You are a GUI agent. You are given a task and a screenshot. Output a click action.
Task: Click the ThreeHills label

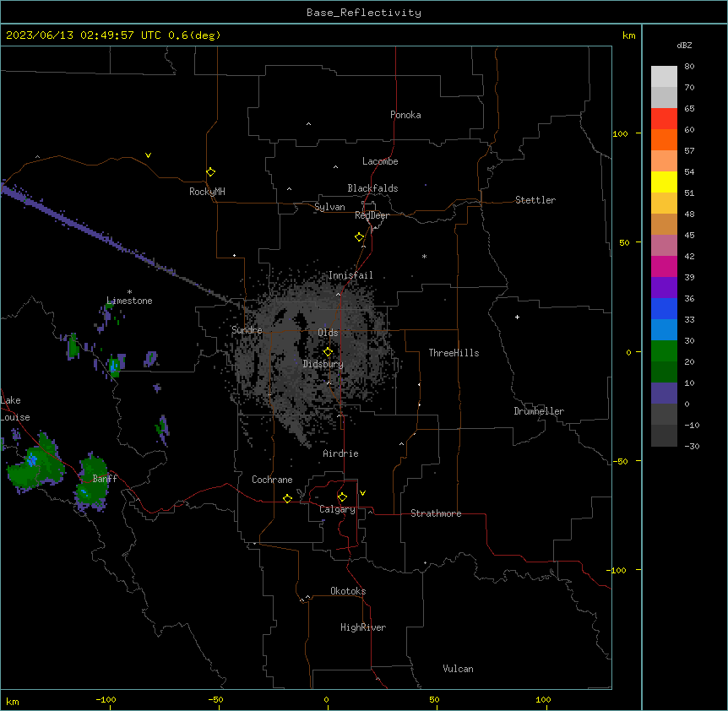(454, 353)
